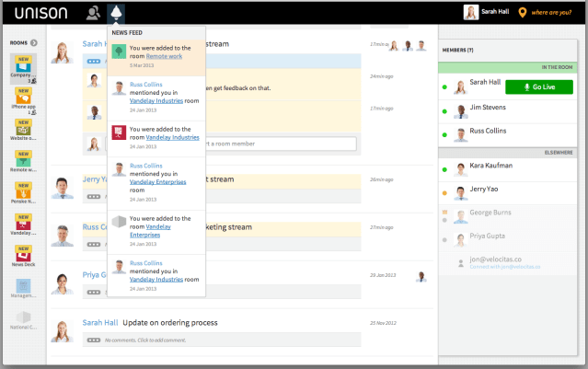The height and width of the screenshot is (369, 588).
Task: Open the Vandelay Enterprises room link
Action: click(145, 230)
